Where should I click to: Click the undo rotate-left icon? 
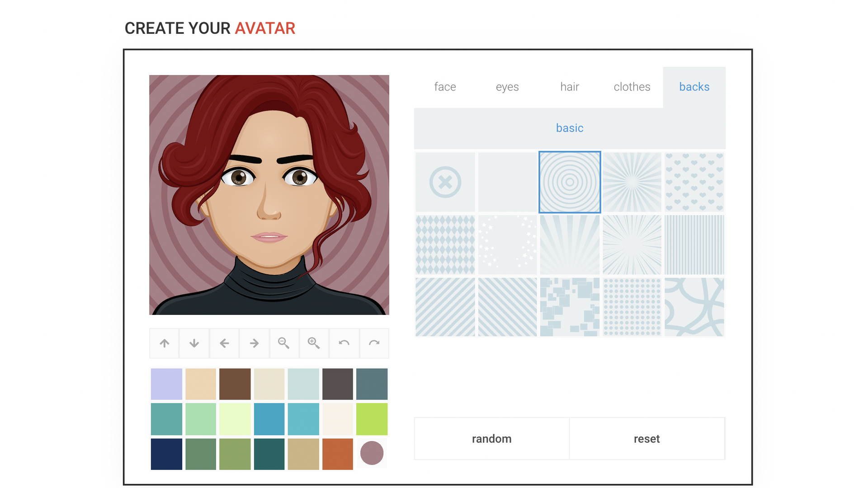pyautogui.click(x=344, y=342)
